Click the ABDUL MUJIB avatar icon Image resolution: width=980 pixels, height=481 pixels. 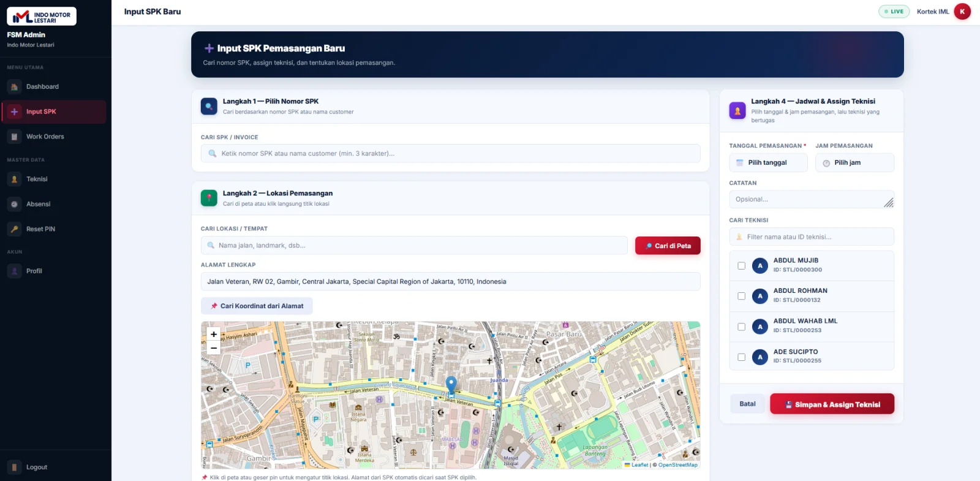click(x=760, y=266)
